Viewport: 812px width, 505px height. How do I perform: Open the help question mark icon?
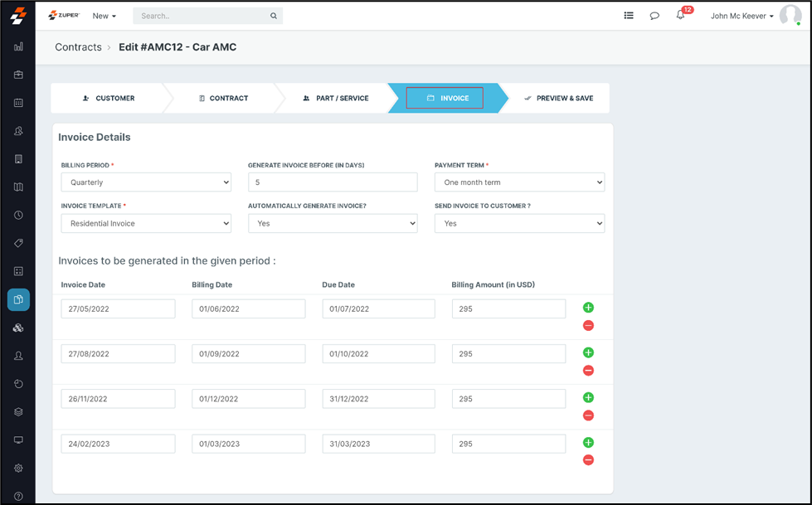(x=18, y=496)
